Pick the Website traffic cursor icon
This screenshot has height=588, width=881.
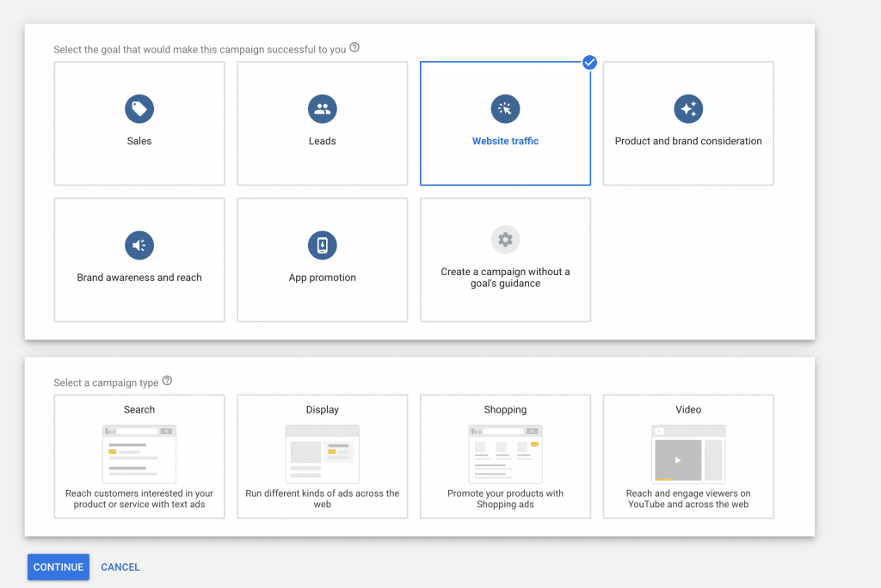click(x=505, y=108)
